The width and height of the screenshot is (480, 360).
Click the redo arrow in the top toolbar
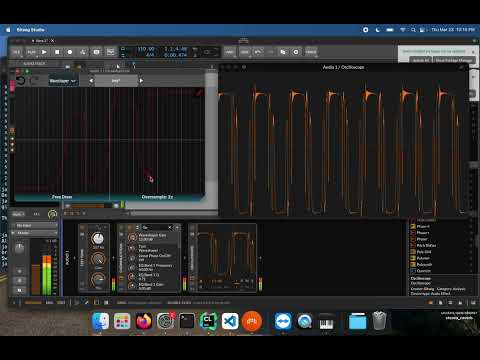pyautogui.click(x=270, y=52)
